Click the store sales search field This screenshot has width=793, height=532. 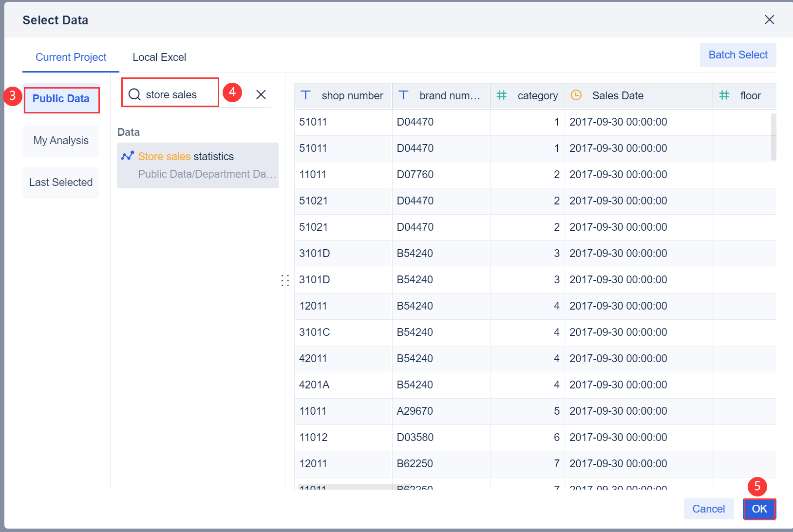pos(175,94)
